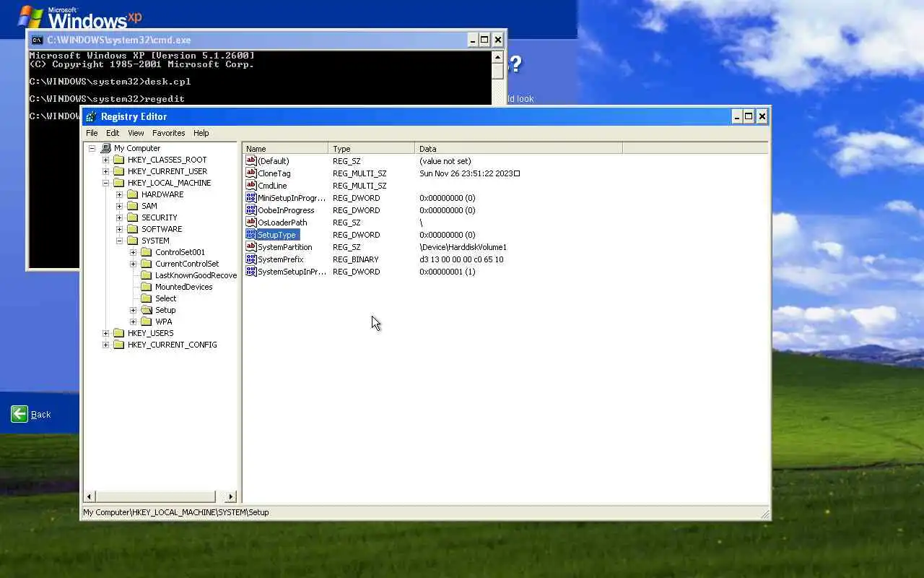Expand the HKEY_CURRENT_USER node
The width and height of the screenshot is (924, 578).
[105, 171]
